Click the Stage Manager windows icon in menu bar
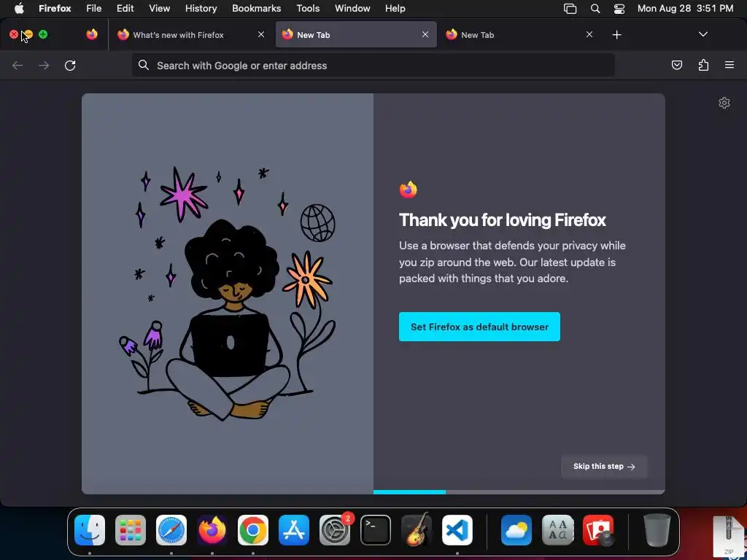 pos(570,8)
